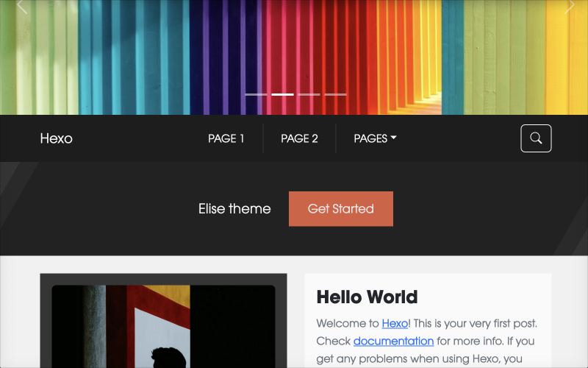The height and width of the screenshot is (368, 588).
Task: Click the Elise theme heading text
Action: click(x=234, y=209)
